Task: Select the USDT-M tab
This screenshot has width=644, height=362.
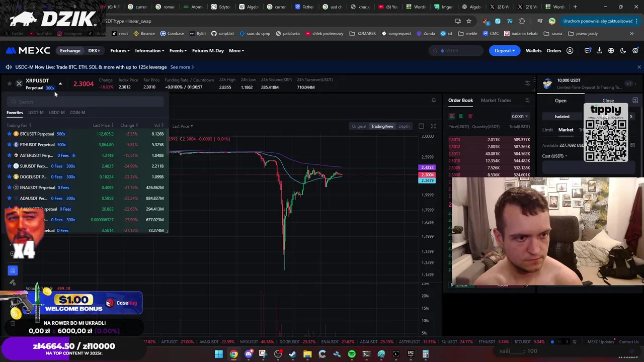Action: click(36, 113)
